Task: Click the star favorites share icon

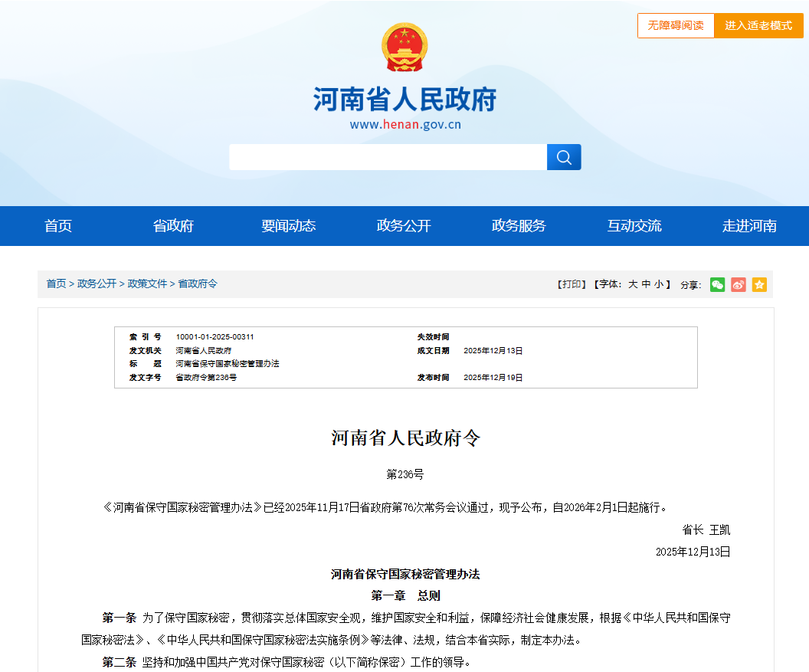Action: (x=759, y=284)
